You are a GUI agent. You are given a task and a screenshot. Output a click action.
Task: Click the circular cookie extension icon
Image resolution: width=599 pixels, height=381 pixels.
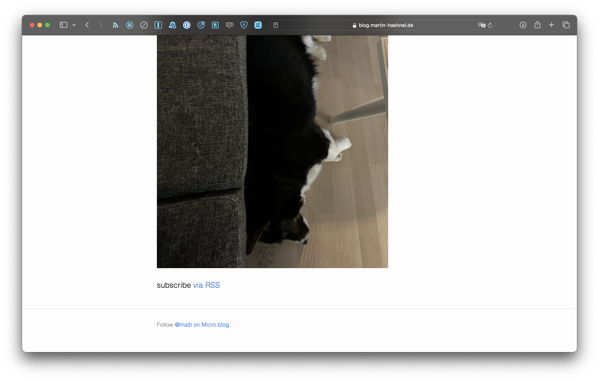(x=201, y=25)
